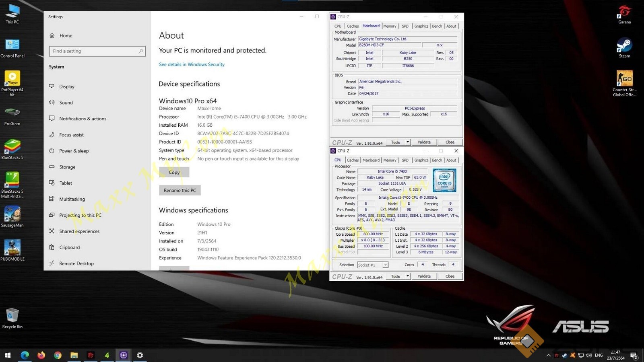The image size is (644, 362).
Task: Open the Garena desktop icon
Action: tap(624, 12)
